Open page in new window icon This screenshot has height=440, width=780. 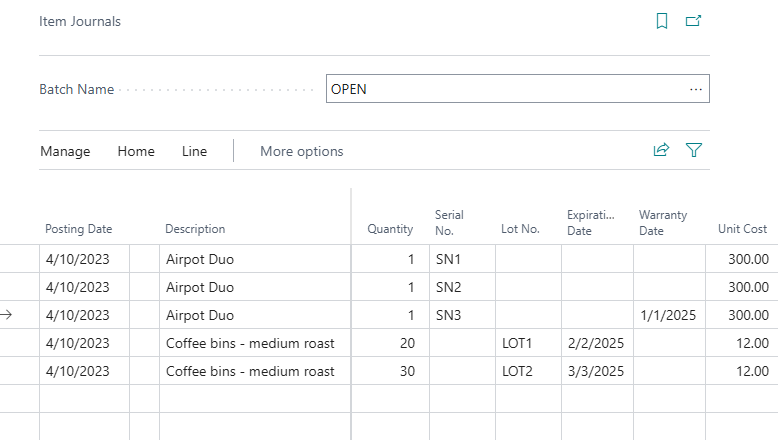[693, 21]
